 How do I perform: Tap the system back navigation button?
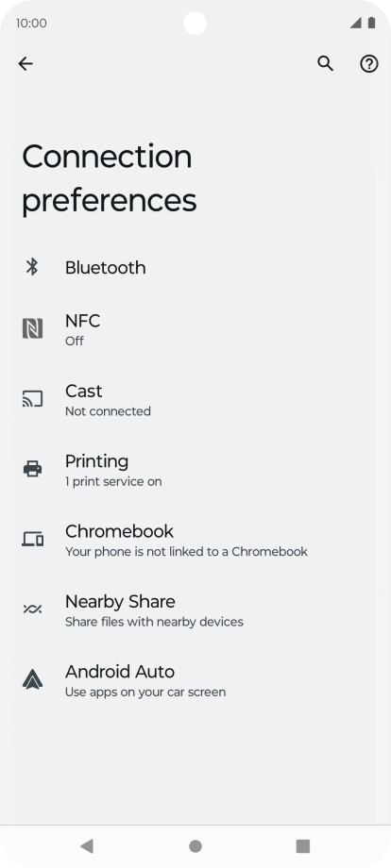tap(87, 846)
